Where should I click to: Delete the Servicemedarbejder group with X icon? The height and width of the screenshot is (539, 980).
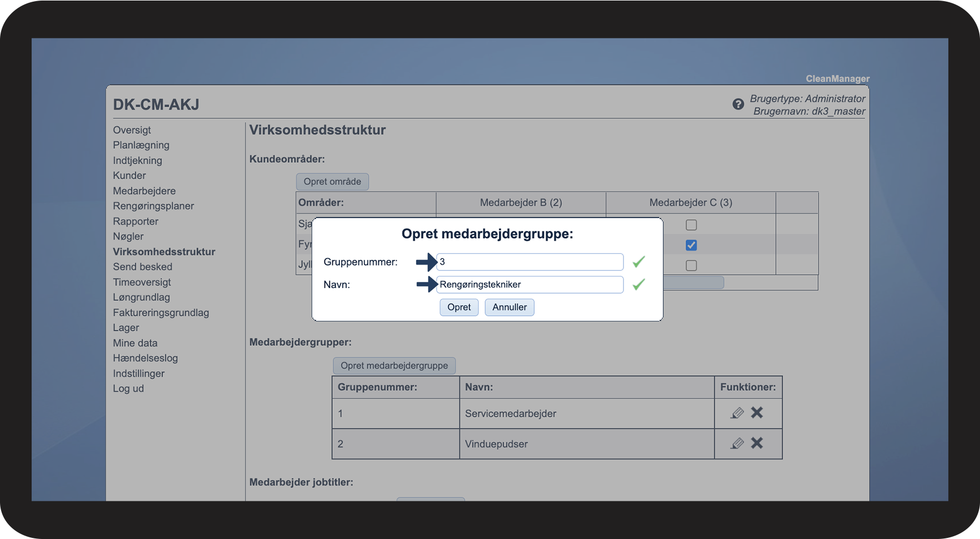click(x=756, y=412)
